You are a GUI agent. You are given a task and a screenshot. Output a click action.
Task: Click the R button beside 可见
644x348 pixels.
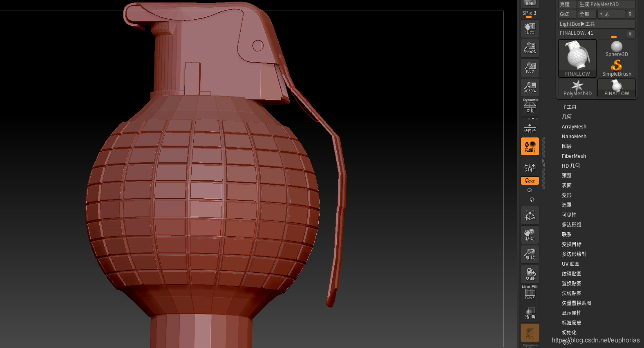(x=631, y=14)
